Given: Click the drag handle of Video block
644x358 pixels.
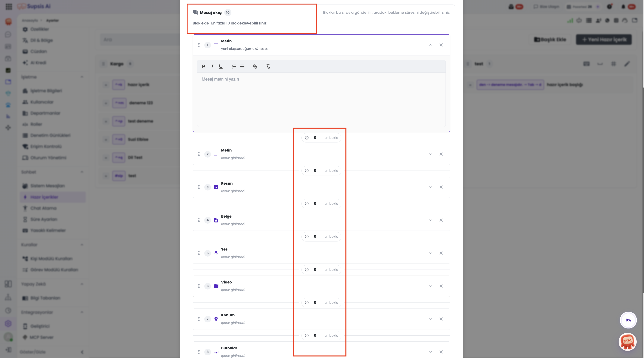Looking at the screenshot, I should (x=199, y=286).
